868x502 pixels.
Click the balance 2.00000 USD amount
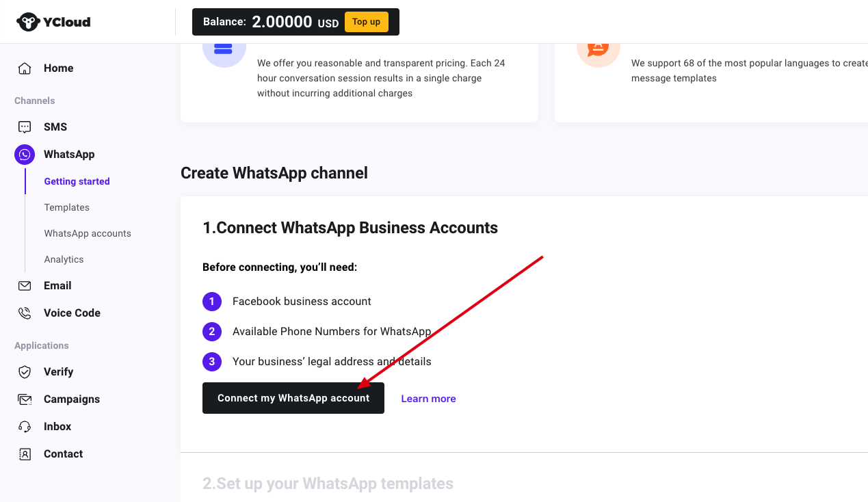click(295, 22)
